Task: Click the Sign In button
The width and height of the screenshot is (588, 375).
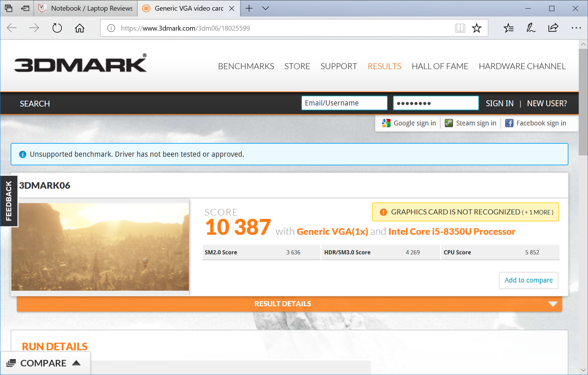Action: pyautogui.click(x=500, y=103)
